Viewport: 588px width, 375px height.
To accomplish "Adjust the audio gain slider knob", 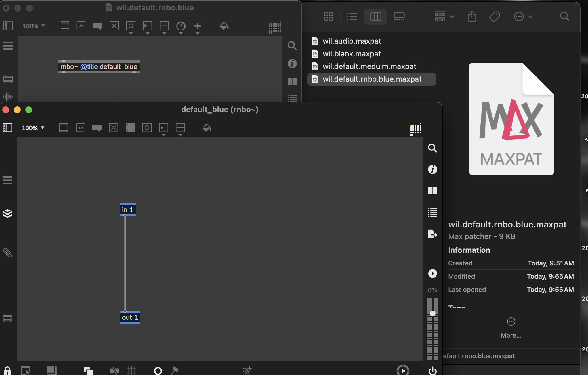I will (x=432, y=313).
